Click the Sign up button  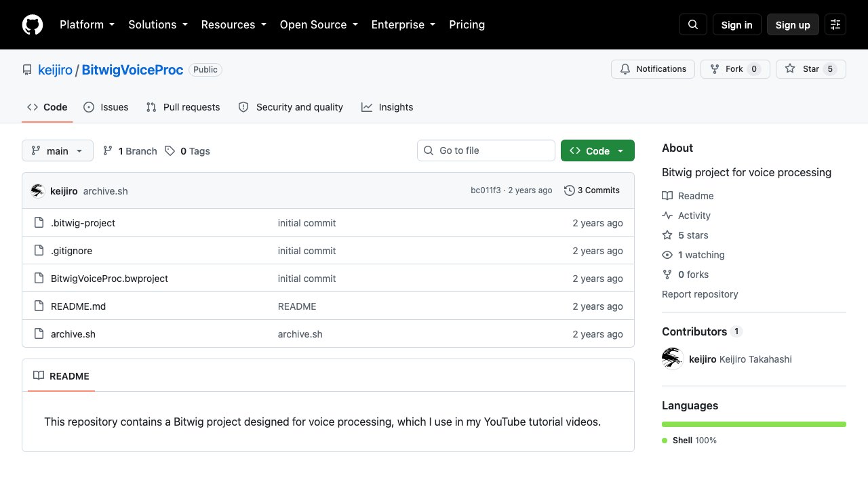click(793, 24)
